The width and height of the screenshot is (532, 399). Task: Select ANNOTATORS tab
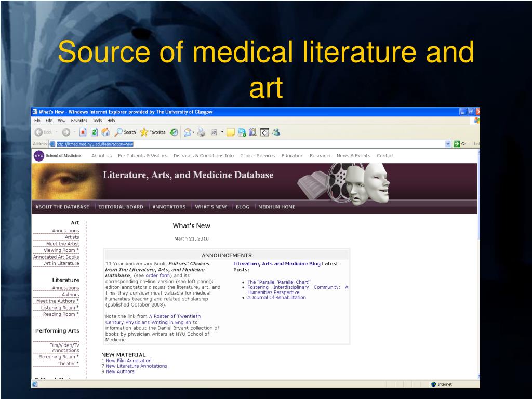[169, 207]
